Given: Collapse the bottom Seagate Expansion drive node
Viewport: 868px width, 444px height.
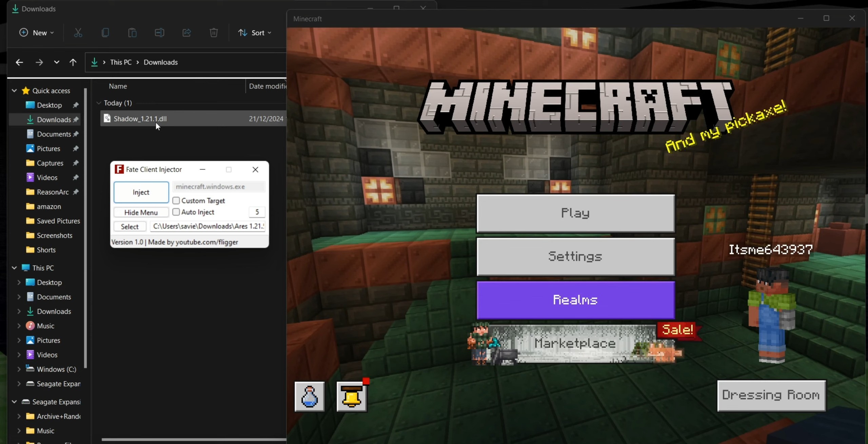Looking at the screenshot, I should pos(14,402).
